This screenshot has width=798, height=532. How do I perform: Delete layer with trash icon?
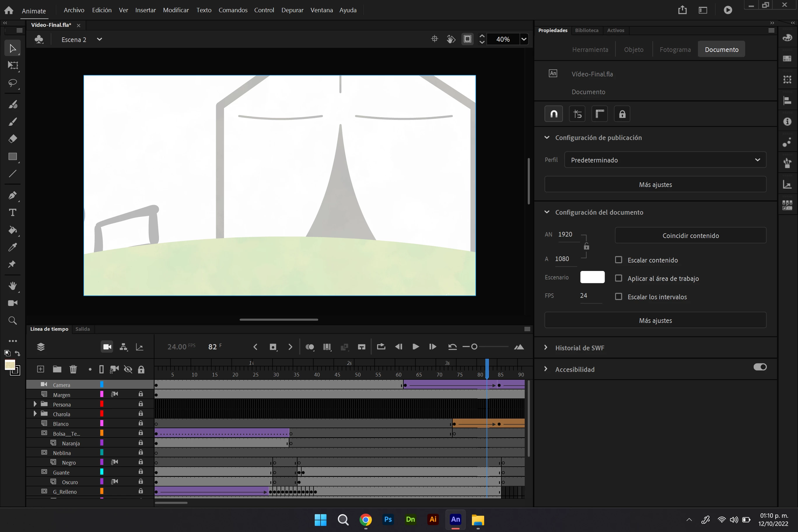[x=73, y=369]
